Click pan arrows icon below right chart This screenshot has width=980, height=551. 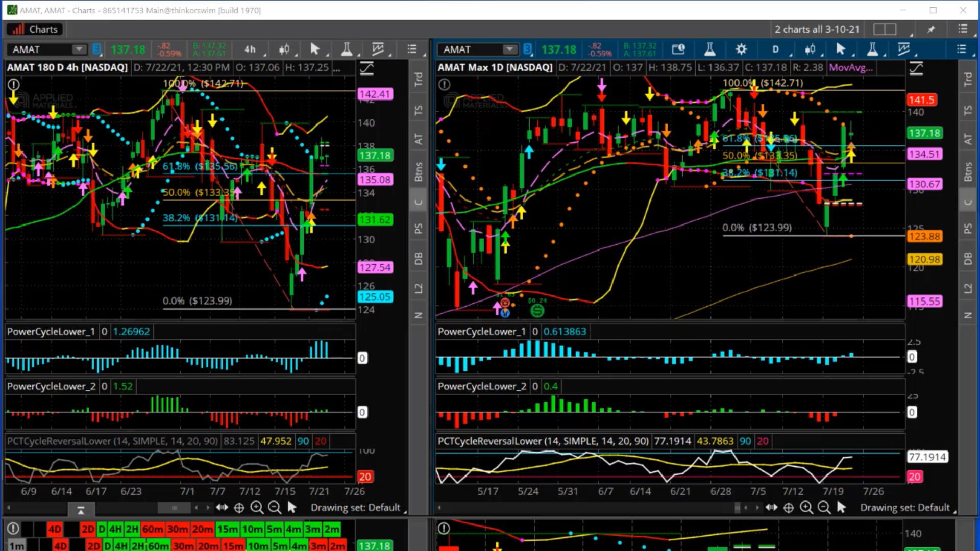771,507
